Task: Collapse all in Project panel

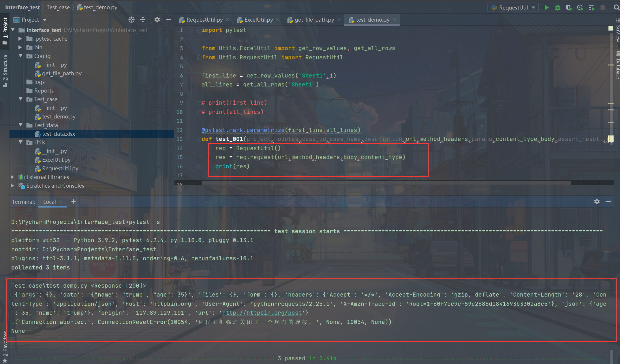Action: point(143,20)
